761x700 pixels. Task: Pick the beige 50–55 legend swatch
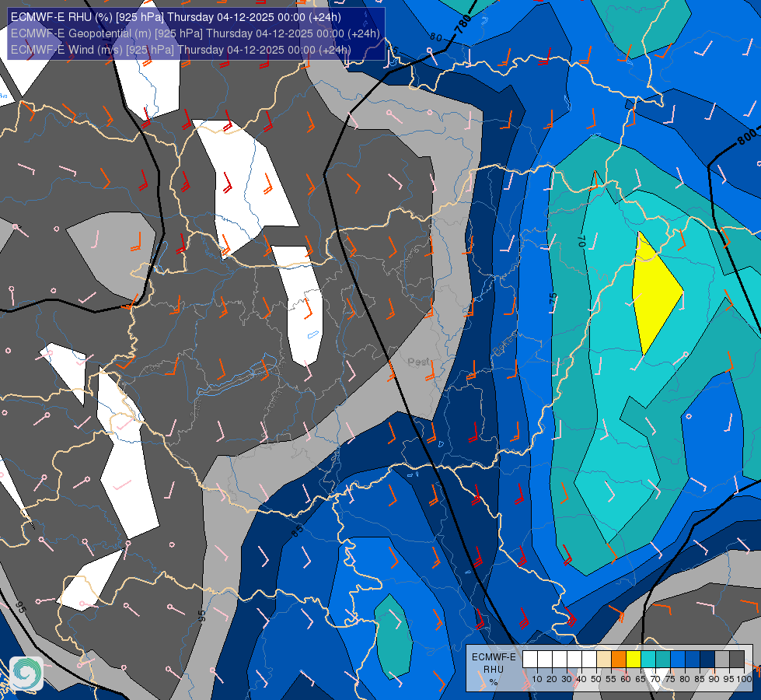(604, 660)
